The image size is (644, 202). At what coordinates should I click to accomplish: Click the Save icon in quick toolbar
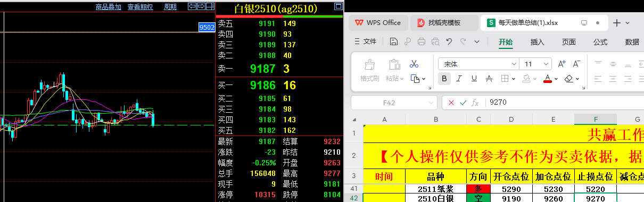click(x=393, y=41)
